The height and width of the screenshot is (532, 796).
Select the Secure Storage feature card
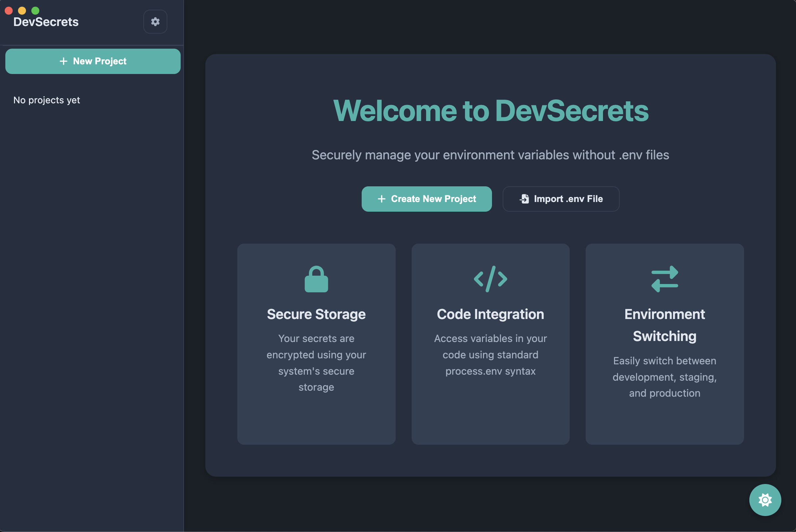click(316, 344)
